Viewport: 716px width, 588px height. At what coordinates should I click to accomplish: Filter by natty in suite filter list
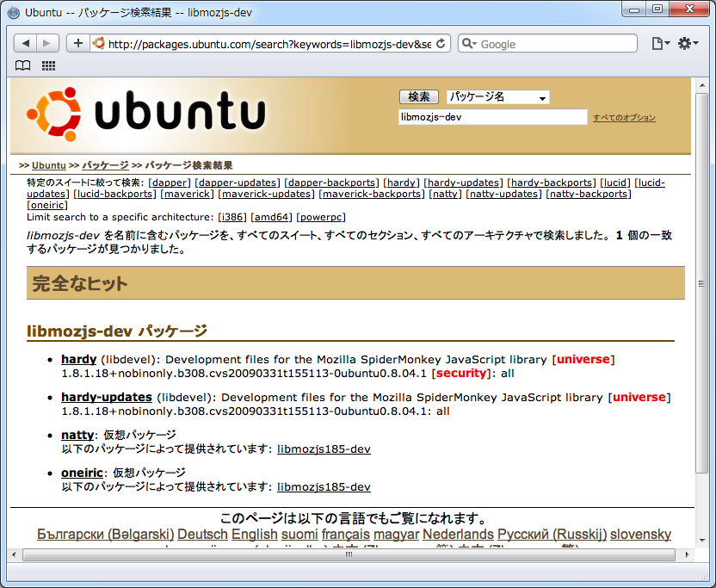(x=445, y=194)
